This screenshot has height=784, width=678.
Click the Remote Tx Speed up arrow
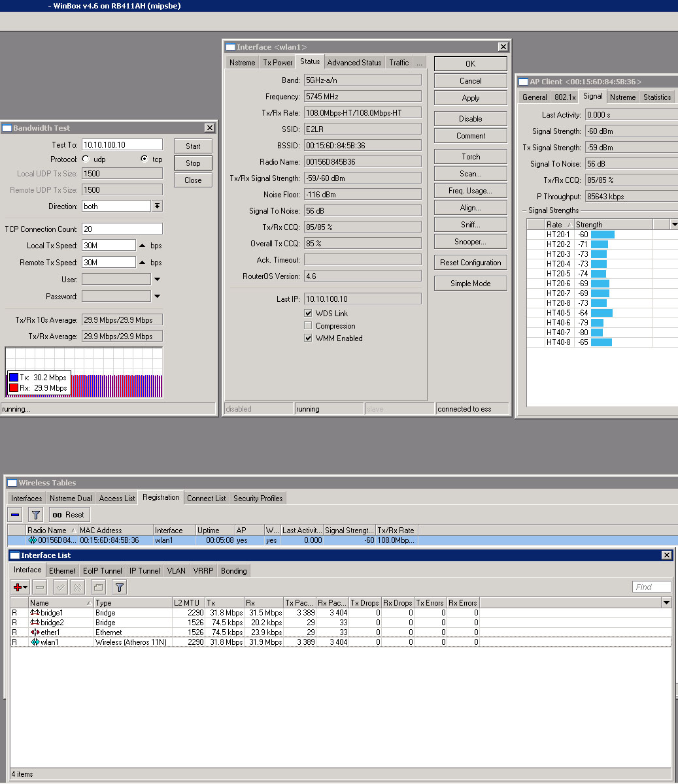[143, 263]
